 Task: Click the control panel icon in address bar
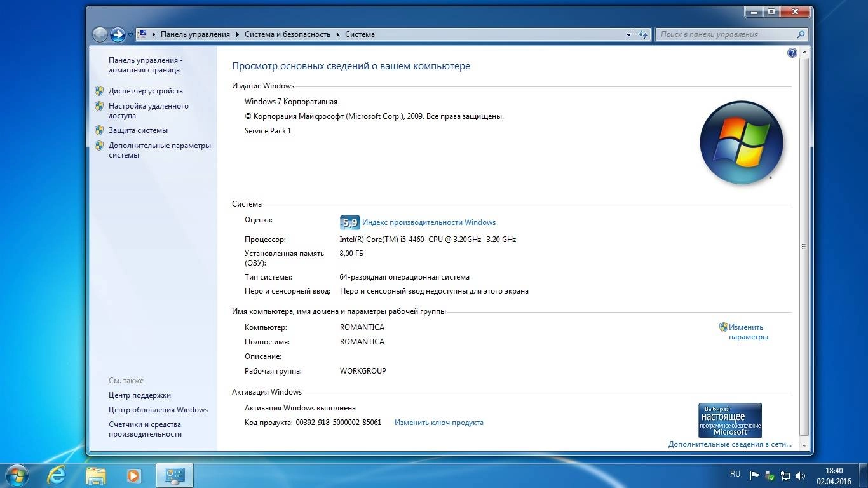[x=143, y=34]
